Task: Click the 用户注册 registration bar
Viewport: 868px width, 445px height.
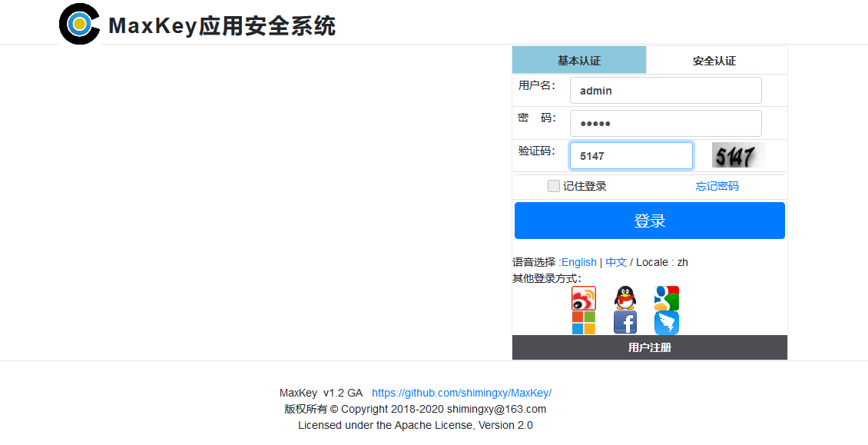Action: pos(650,347)
